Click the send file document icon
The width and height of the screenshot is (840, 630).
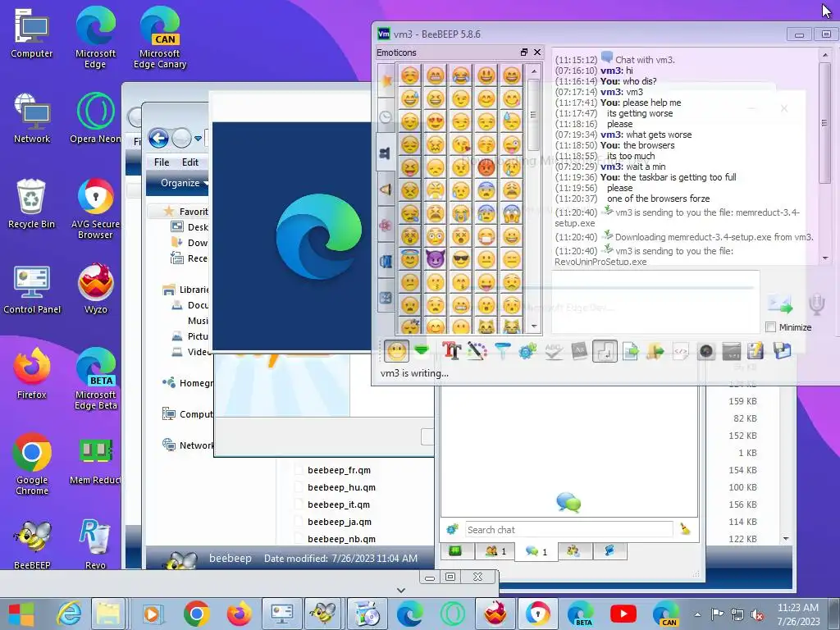pos(631,351)
